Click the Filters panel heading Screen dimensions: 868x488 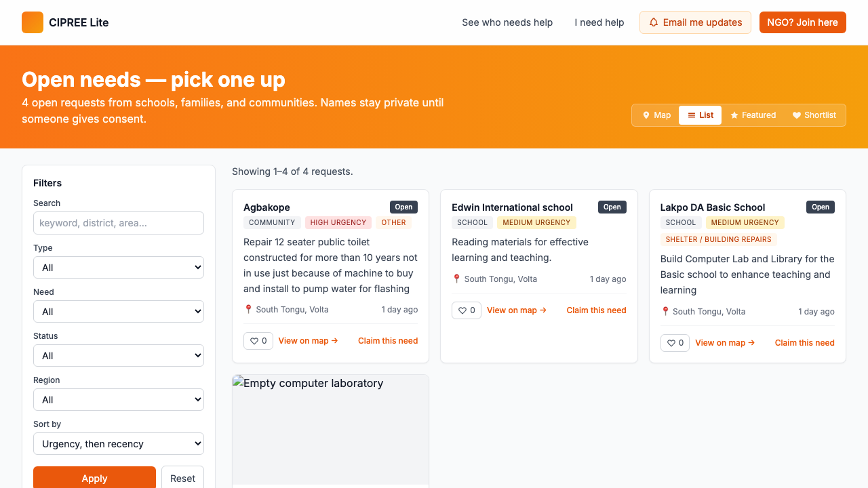(47, 183)
